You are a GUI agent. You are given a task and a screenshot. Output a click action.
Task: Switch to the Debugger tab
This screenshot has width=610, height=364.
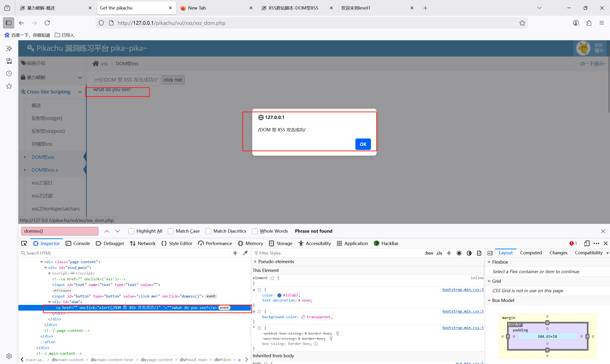pos(110,243)
